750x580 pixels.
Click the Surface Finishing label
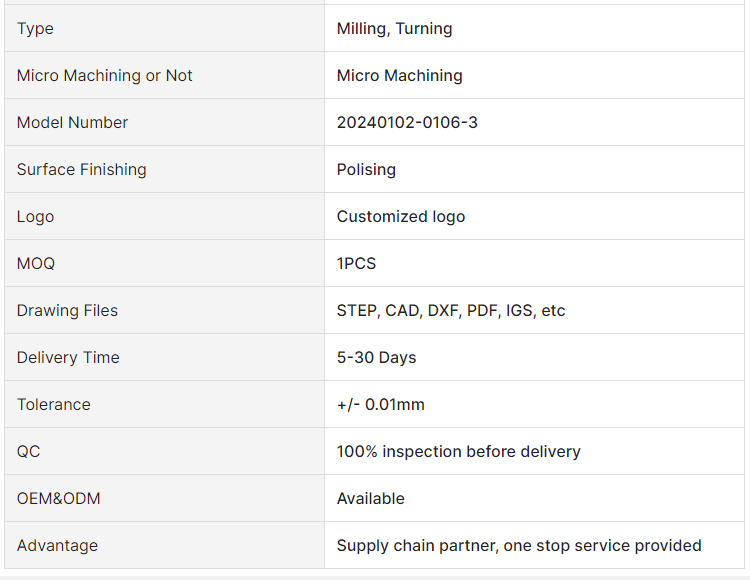[81, 170]
